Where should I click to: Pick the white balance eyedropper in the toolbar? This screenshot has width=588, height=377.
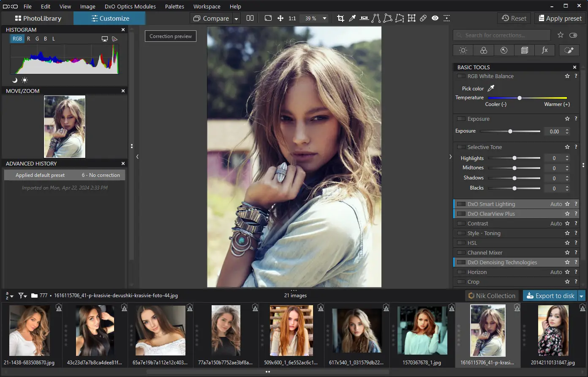tap(352, 18)
